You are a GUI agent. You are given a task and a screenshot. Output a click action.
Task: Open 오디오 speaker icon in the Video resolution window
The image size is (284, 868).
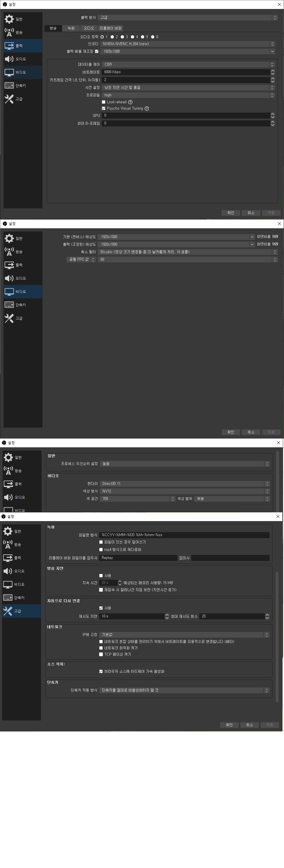click(x=9, y=278)
